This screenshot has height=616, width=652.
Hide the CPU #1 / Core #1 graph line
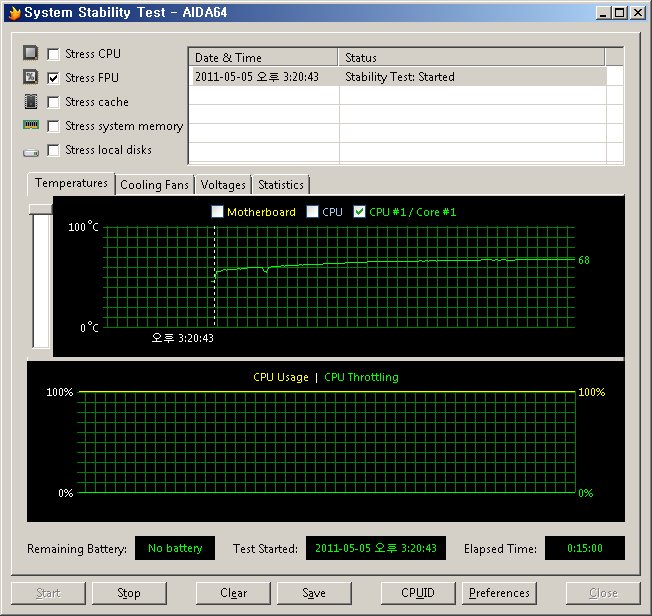359,212
